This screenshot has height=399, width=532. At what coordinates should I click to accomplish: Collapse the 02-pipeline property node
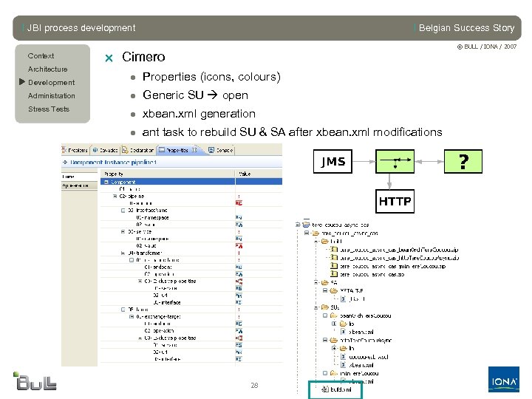click(x=115, y=196)
